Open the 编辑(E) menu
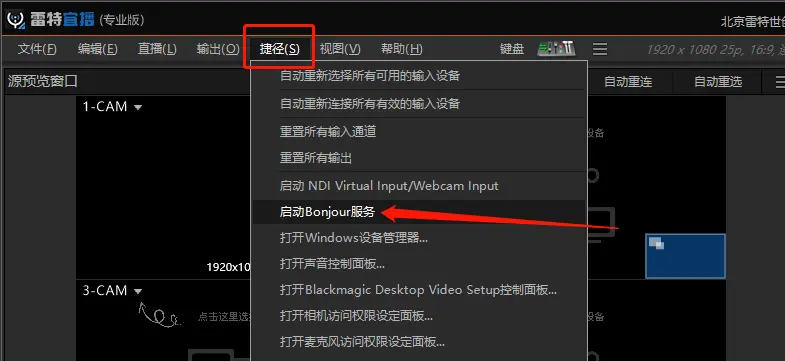 tap(98, 49)
